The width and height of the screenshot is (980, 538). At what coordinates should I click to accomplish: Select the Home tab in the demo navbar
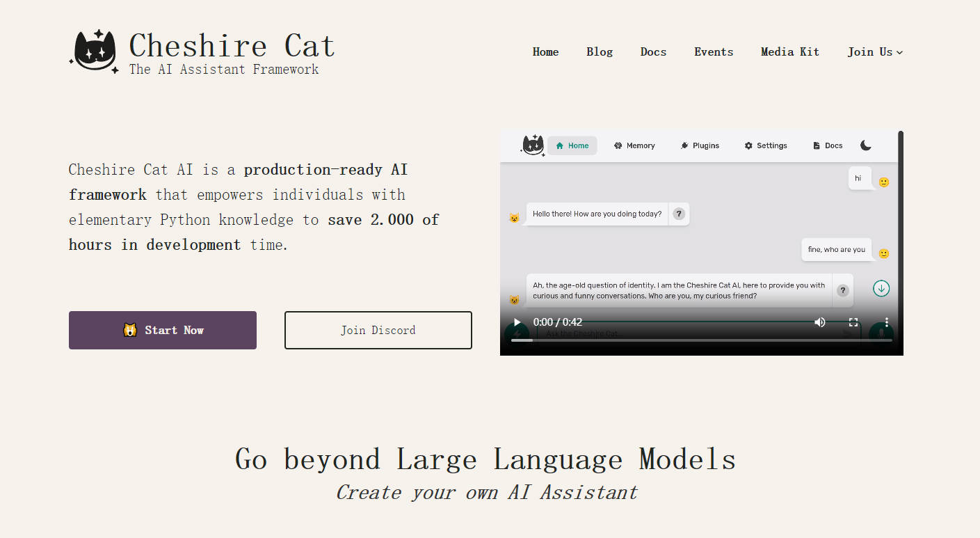coord(572,145)
